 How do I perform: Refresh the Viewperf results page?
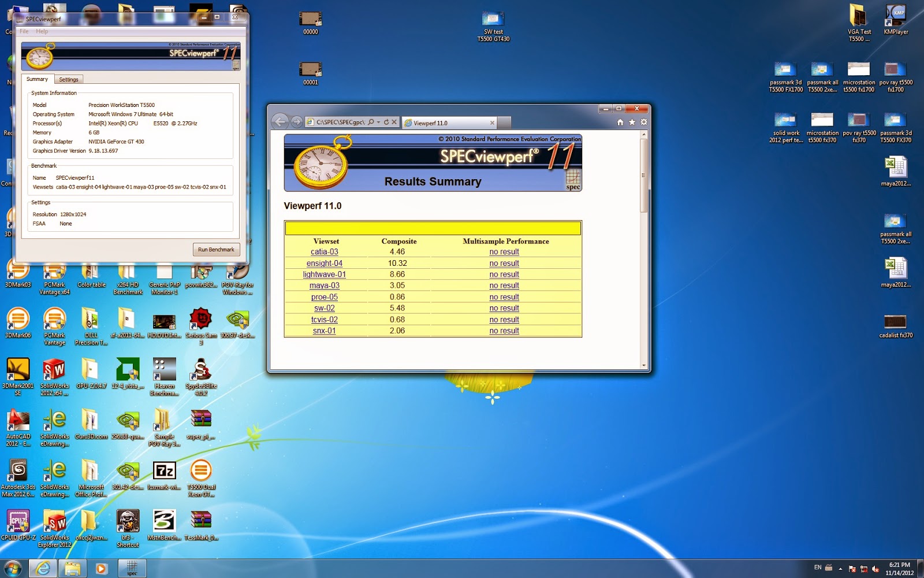386,122
